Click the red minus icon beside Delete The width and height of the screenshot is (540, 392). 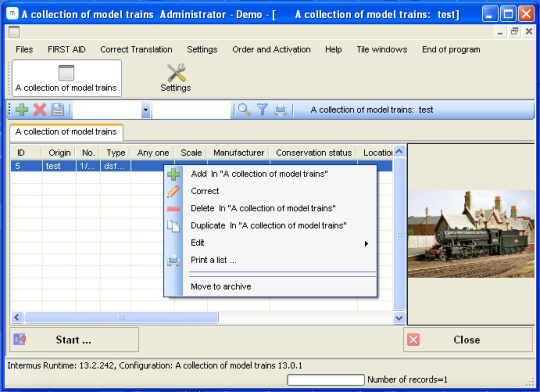click(173, 209)
